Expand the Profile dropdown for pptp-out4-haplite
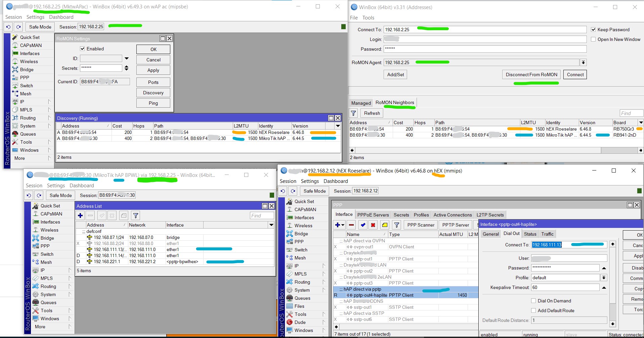644x338 pixels. coord(604,278)
